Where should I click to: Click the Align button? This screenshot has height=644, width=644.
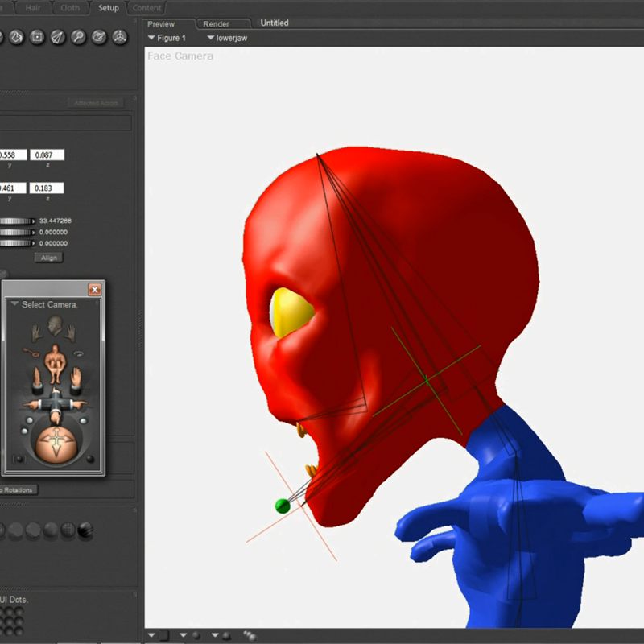coord(48,258)
